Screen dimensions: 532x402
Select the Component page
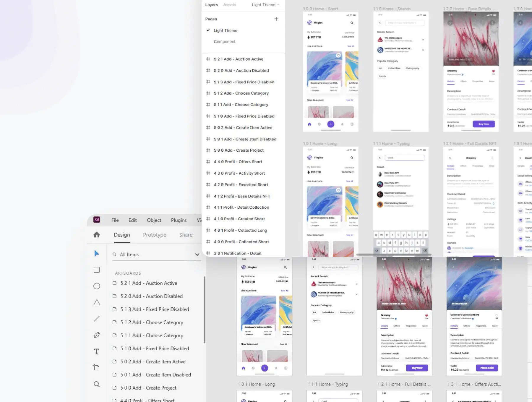[x=224, y=42]
